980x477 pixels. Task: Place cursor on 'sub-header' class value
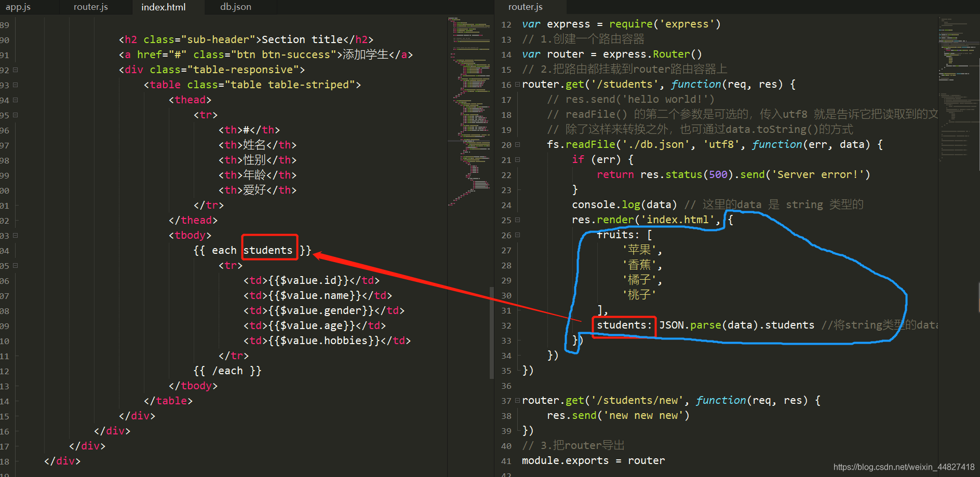point(218,39)
